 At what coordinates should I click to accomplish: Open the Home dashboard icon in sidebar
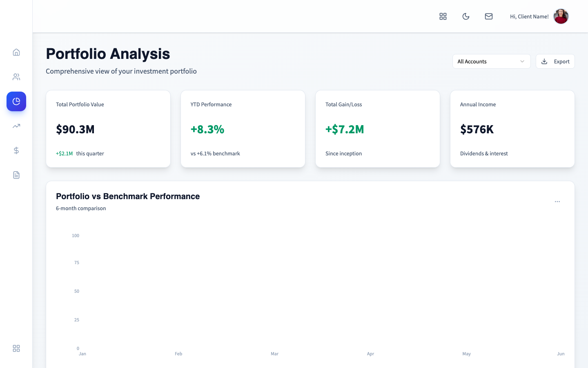[16, 52]
